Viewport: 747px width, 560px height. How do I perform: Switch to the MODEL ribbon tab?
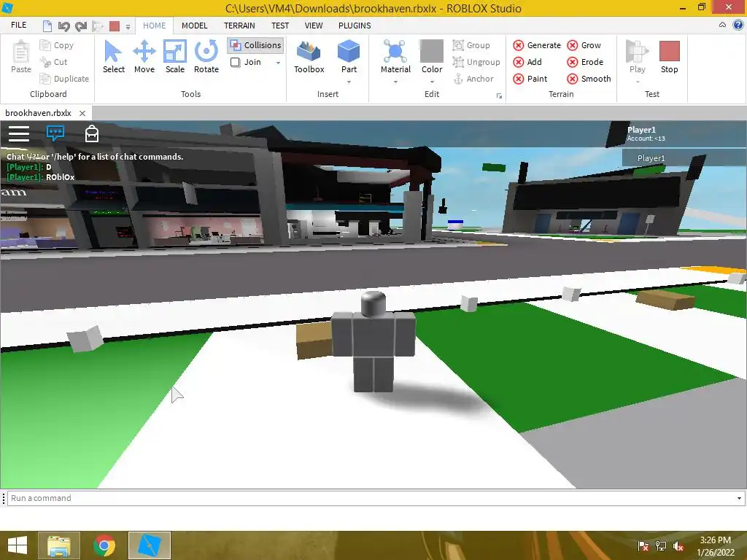[x=194, y=26]
